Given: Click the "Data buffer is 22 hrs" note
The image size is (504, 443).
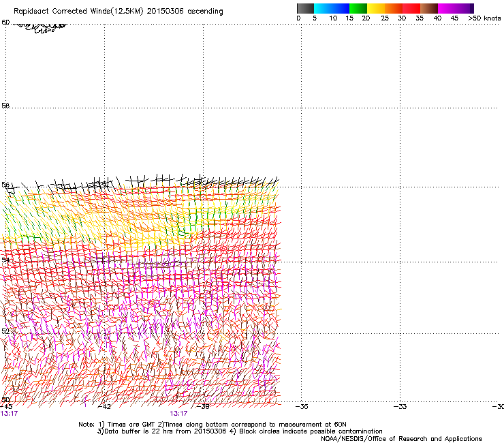Looking at the screenshot, I should pyautogui.click(x=162, y=431).
